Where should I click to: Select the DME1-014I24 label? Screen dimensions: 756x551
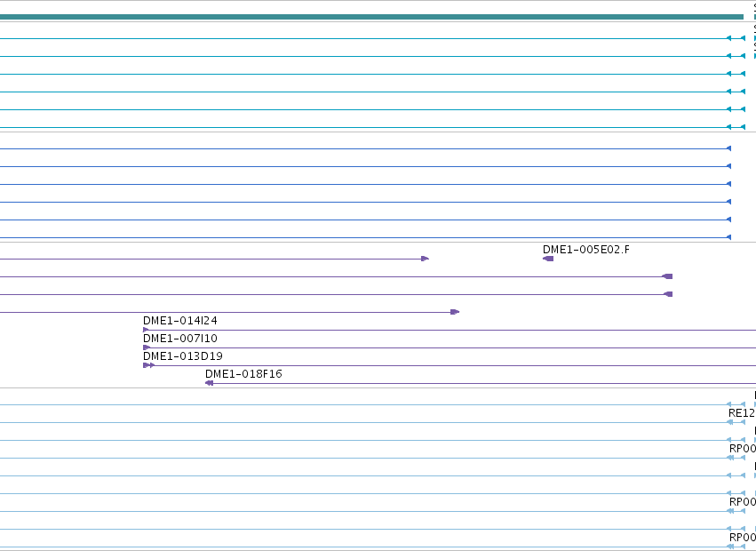click(x=179, y=320)
